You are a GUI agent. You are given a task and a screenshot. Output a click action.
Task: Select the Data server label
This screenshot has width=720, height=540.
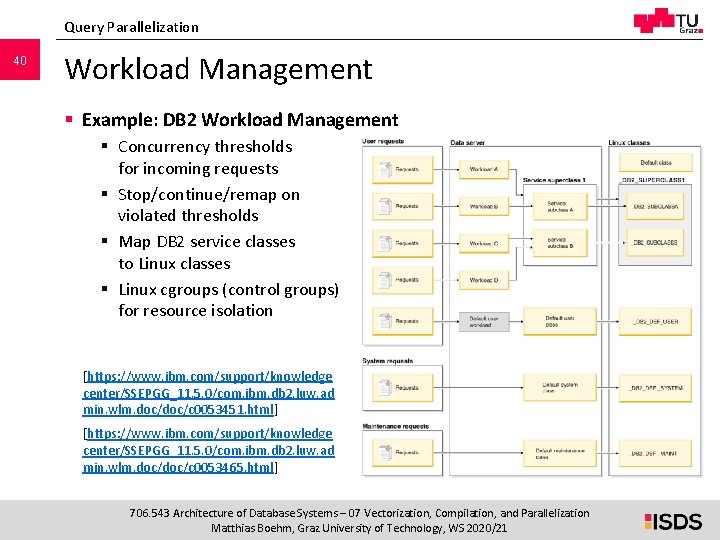(467, 143)
